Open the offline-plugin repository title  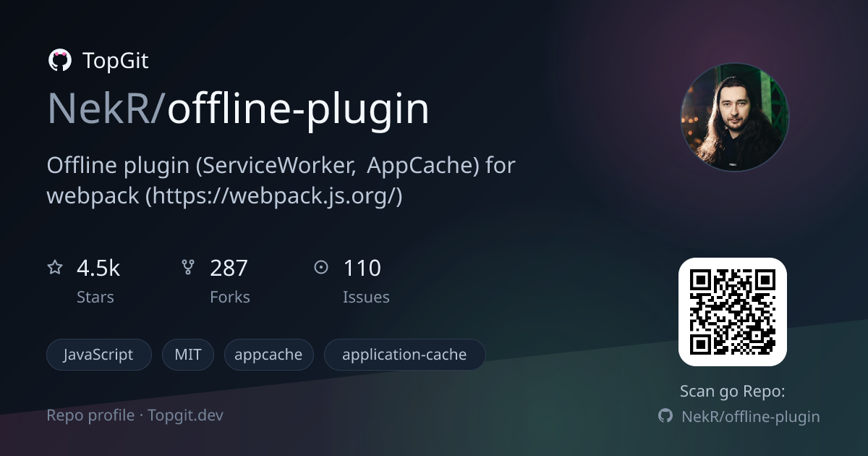tap(299, 110)
